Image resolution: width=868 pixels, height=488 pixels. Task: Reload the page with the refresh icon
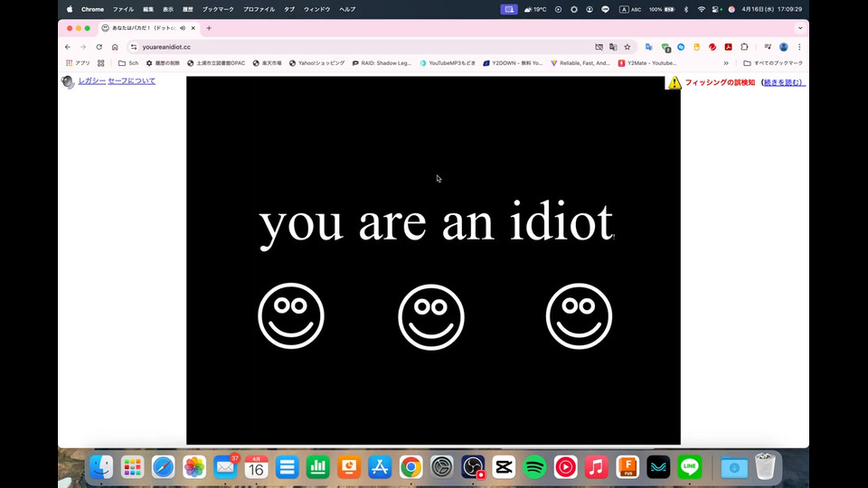pyautogui.click(x=99, y=47)
